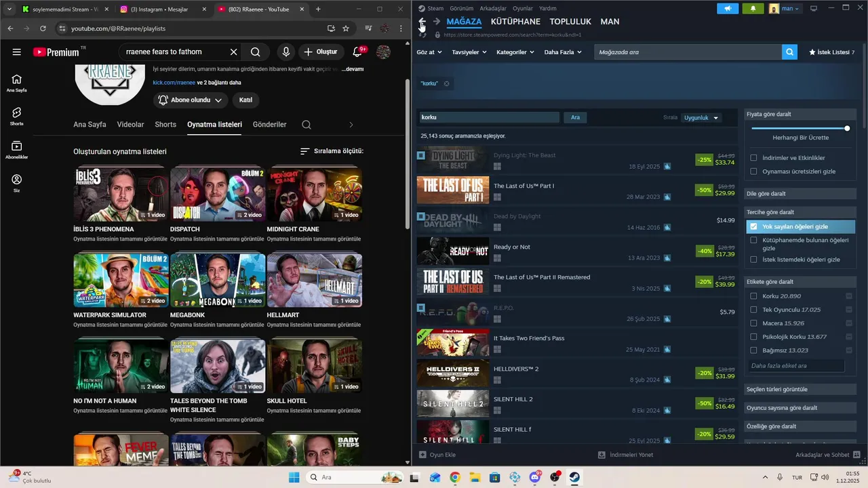Check İstek listemdeki öğeleri gizle

pos(753,260)
